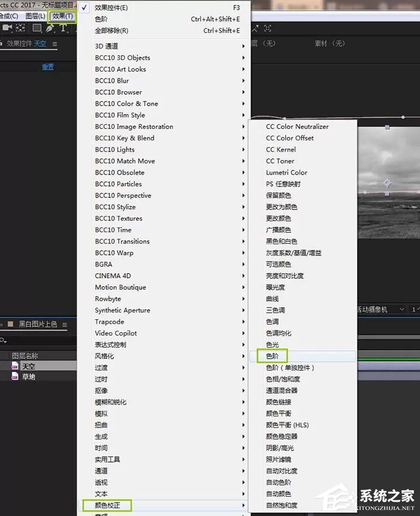Viewport: 420px width, 516px height.
Task: Click the 黑白图片上色 composition color swatch
Action: click(x=11, y=324)
